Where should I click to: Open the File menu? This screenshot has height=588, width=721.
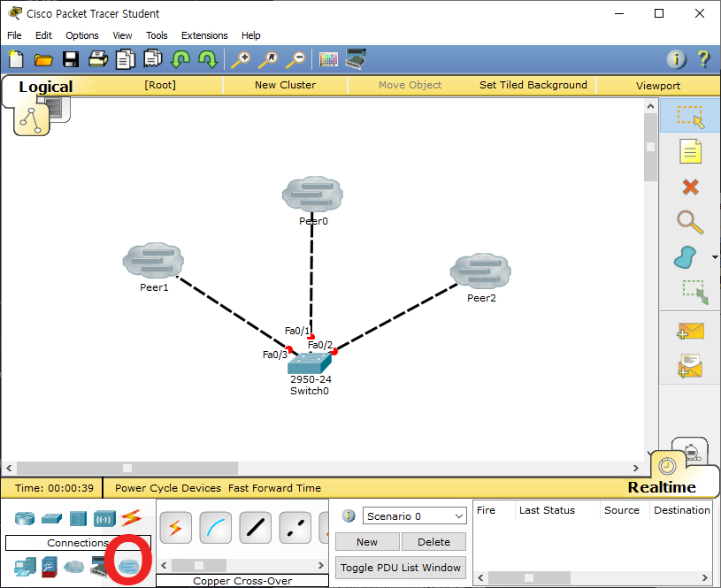pos(14,35)
